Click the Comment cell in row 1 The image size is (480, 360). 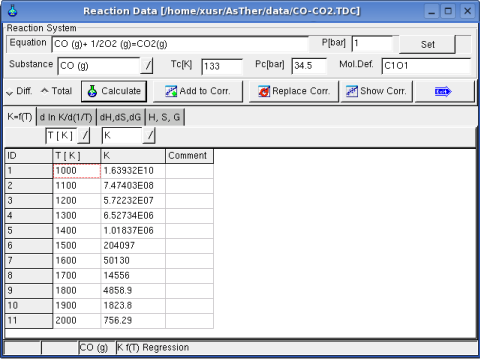(189, 171)
